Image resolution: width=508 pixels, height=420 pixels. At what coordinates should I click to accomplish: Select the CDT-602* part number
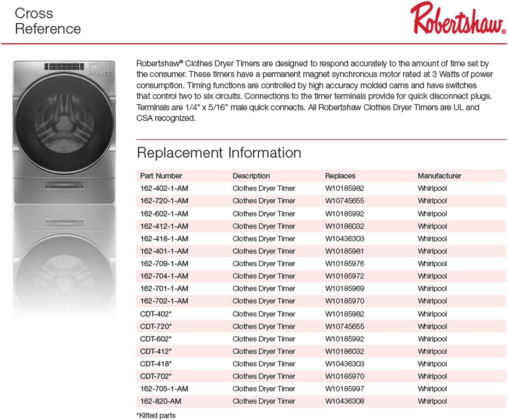click(x=156, y=339)
